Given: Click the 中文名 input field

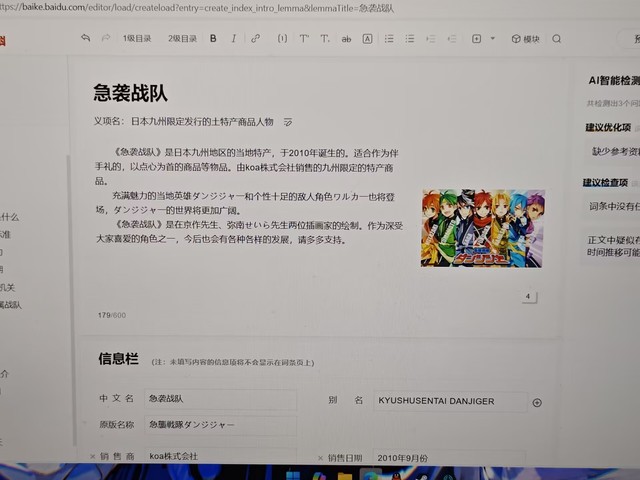Looking at the screenshot, I should tap(220, 400).
